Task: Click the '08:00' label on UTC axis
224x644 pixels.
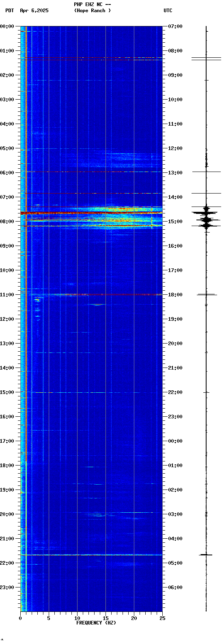Action: (175, 51)
